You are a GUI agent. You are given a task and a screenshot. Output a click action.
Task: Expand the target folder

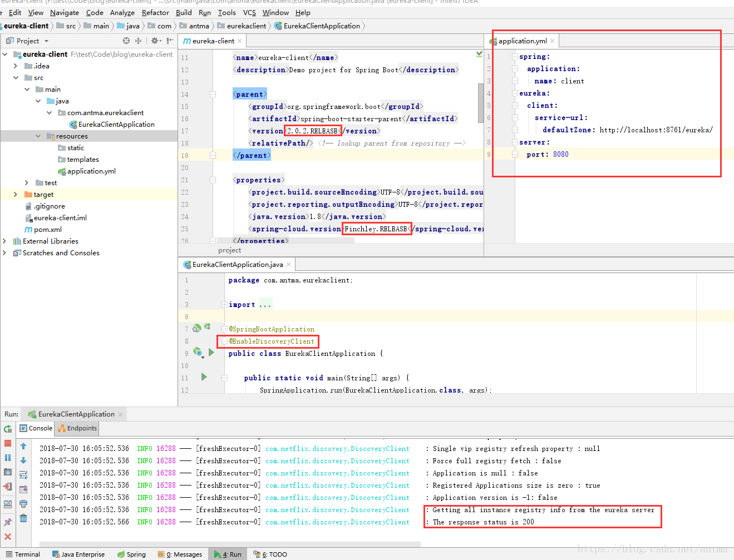point(16,194)
